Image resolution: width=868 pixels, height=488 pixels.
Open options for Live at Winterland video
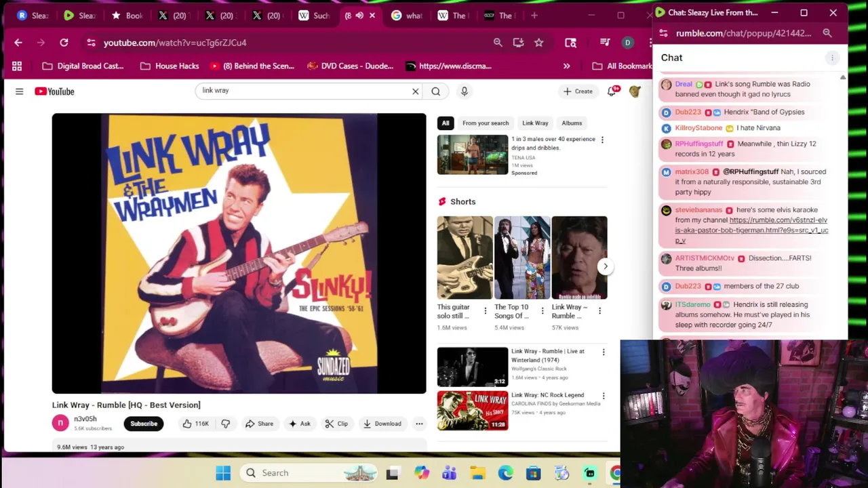pos(604,352)
